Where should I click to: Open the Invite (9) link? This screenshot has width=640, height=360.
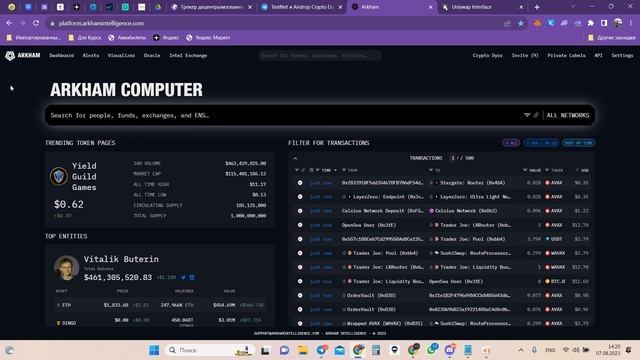coord(525,56)
